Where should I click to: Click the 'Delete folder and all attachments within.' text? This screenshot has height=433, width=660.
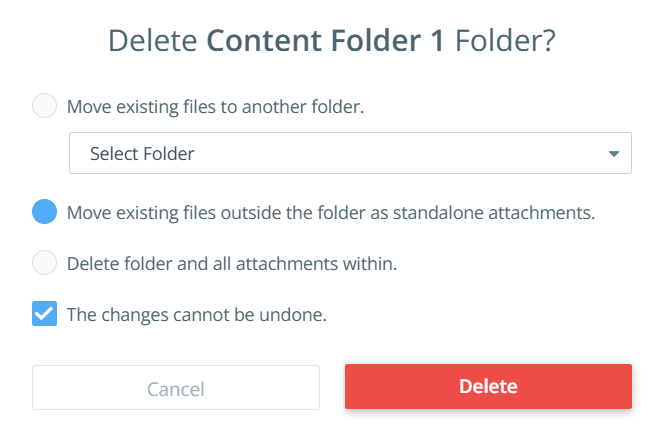(232, 264)
